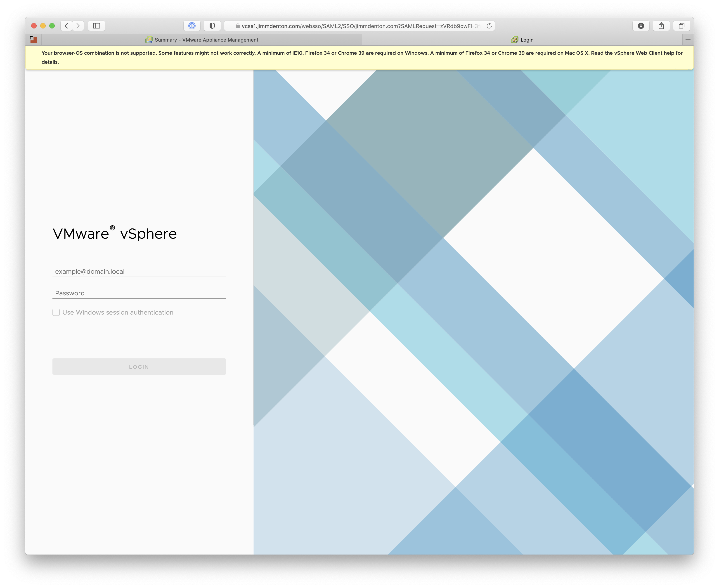719x588 pixels.
Task: Close the Safari window with red button
Action: (34, 26)
